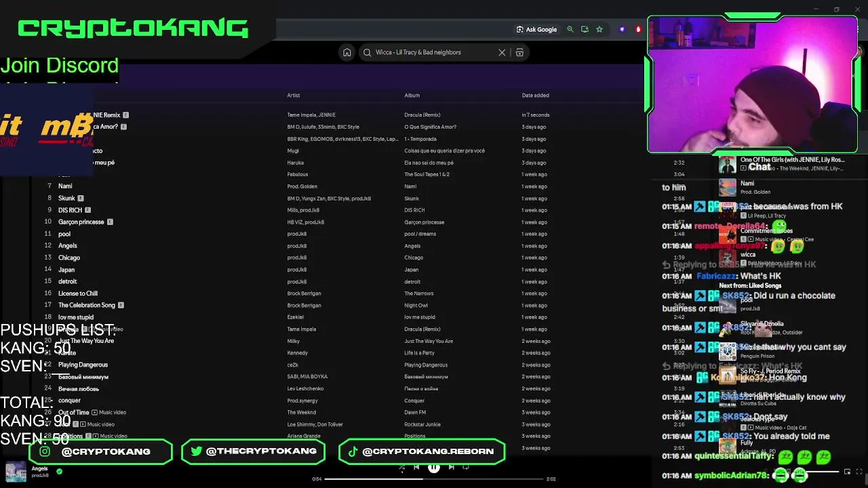Click the Ask Google button

point(536,29)
